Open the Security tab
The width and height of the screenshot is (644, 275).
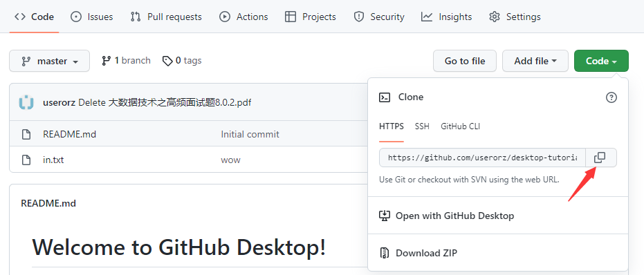[378, 17]
